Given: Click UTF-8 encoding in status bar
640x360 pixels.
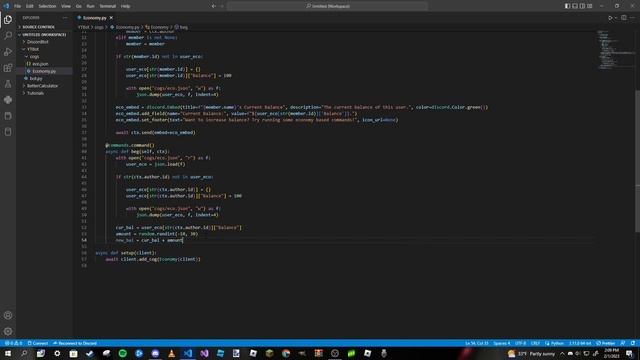Looking at the screenshot, I should pyautogui.click(x=520, y=343).
